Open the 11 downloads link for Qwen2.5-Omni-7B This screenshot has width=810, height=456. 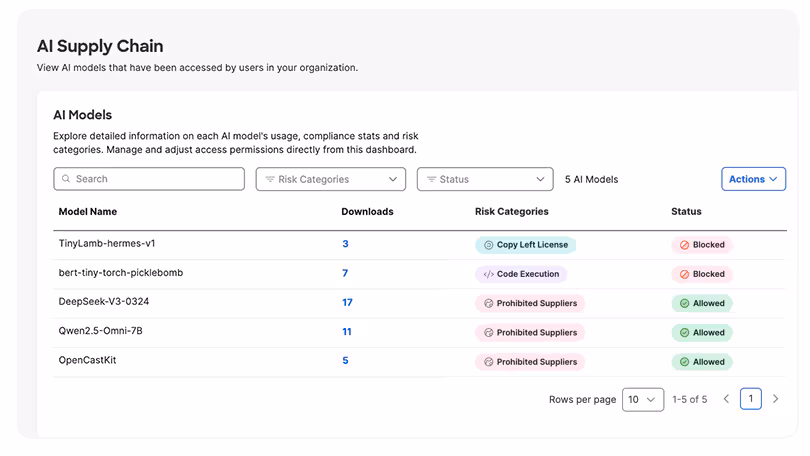(x=347, y=331)
